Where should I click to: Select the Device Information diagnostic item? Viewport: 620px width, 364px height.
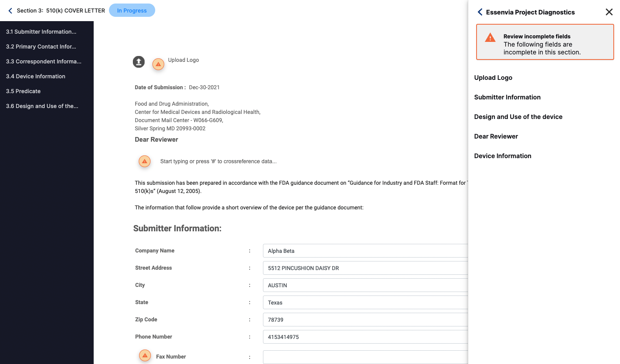[x=502, y=156]
